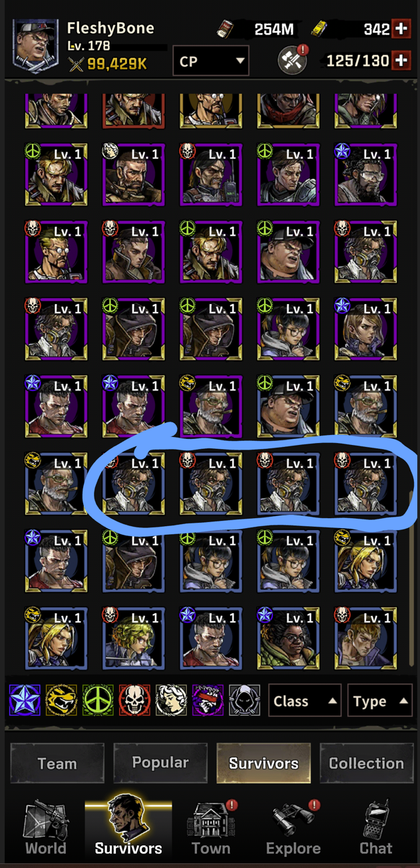Toggle the green peace sign faction filter
This screenshot has height=868, width=420.
tap(98, 701)
